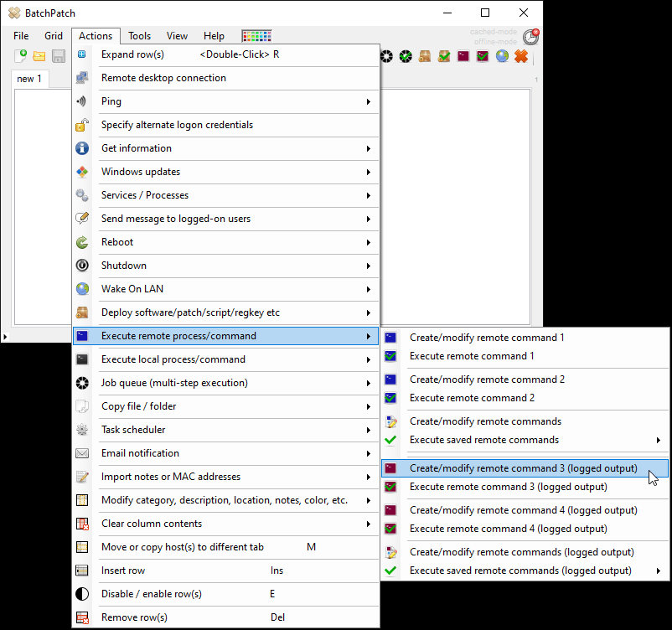Click the Services gears icon

click(82, 195)
